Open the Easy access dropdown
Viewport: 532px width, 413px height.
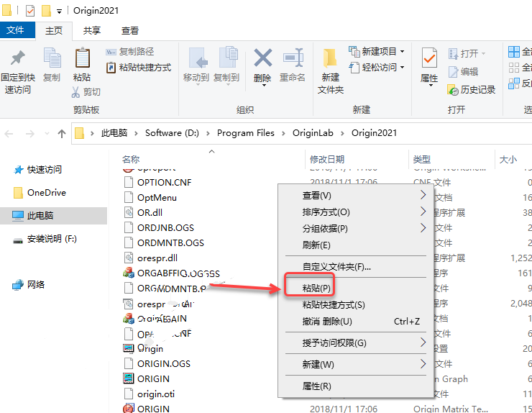coord(377,67)
